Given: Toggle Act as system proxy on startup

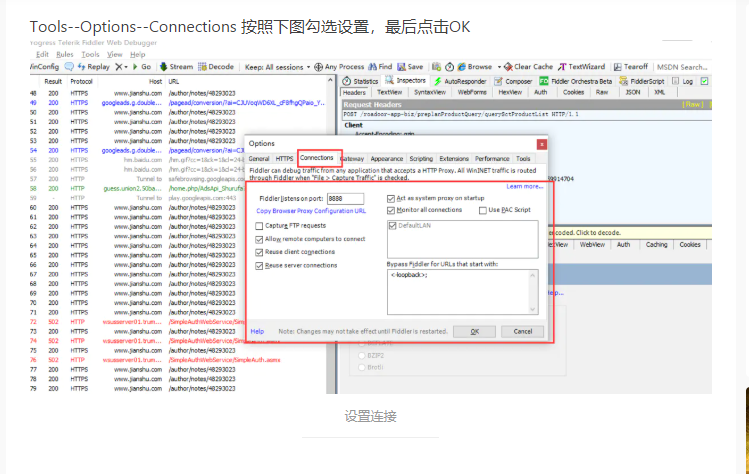Looking at the screenshot, I should pyautogui.click(x=391, y=198).
